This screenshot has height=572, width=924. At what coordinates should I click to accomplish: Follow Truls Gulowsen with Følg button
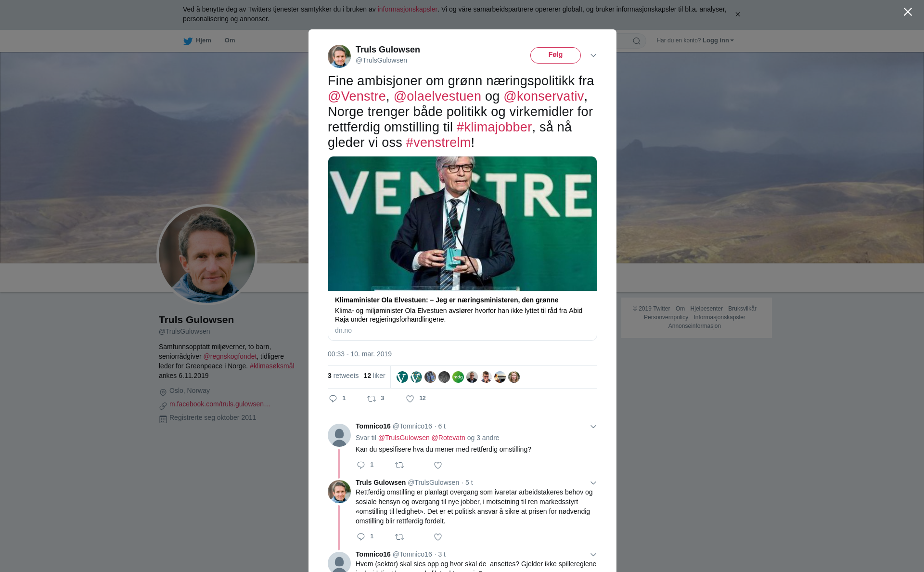pos(555,55)
